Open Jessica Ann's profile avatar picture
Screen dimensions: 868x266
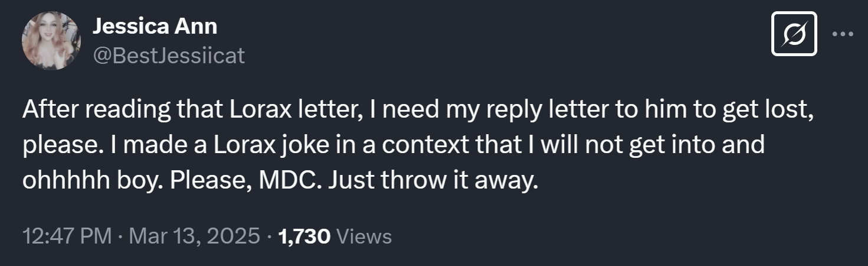pyautogui.click(x=50, y=41)
